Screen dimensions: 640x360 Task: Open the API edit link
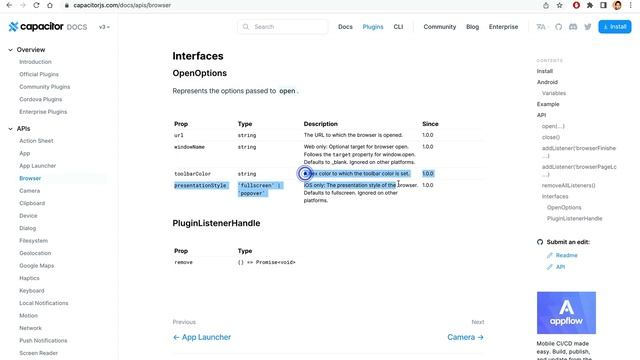click(560, 267)
